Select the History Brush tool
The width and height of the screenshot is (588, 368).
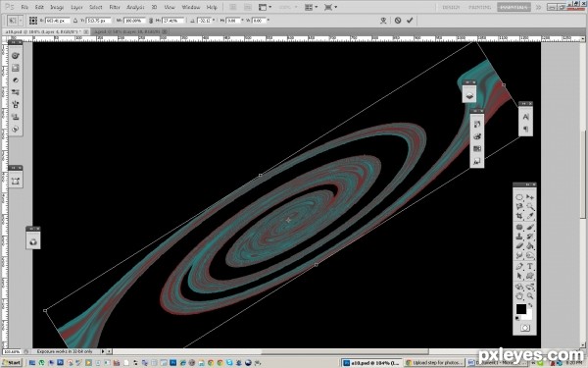(530, 237)
